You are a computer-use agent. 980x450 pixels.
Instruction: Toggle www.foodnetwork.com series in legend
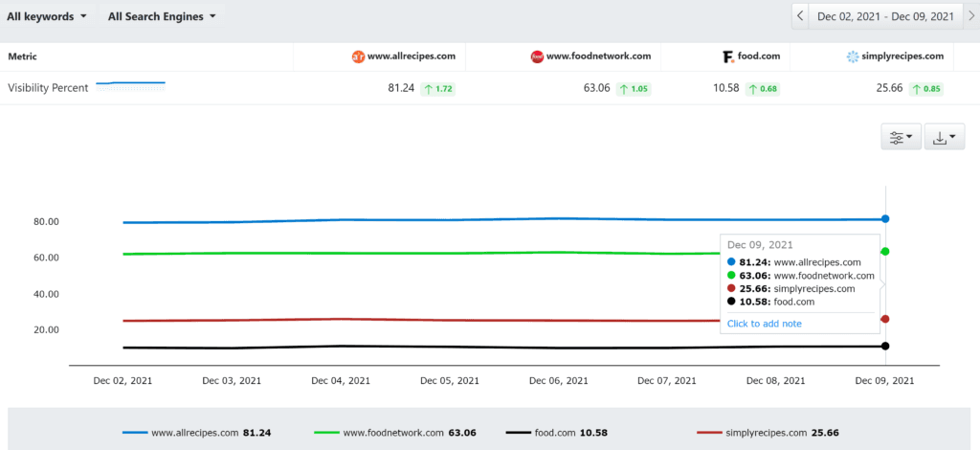click(x=395, y=432)
